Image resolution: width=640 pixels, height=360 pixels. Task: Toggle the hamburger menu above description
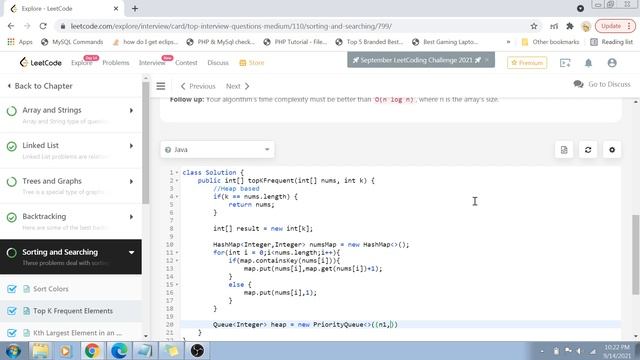[161, 86]
